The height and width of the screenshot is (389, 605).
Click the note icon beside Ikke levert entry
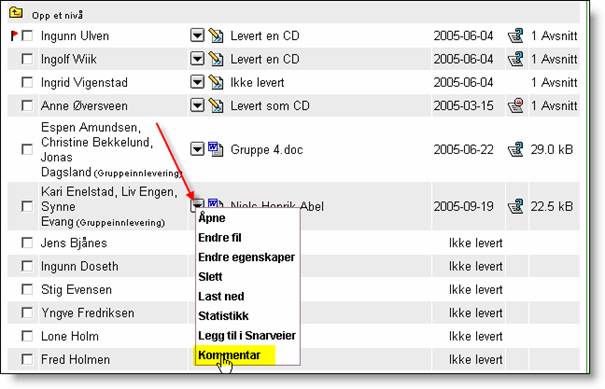coord(216,83)
